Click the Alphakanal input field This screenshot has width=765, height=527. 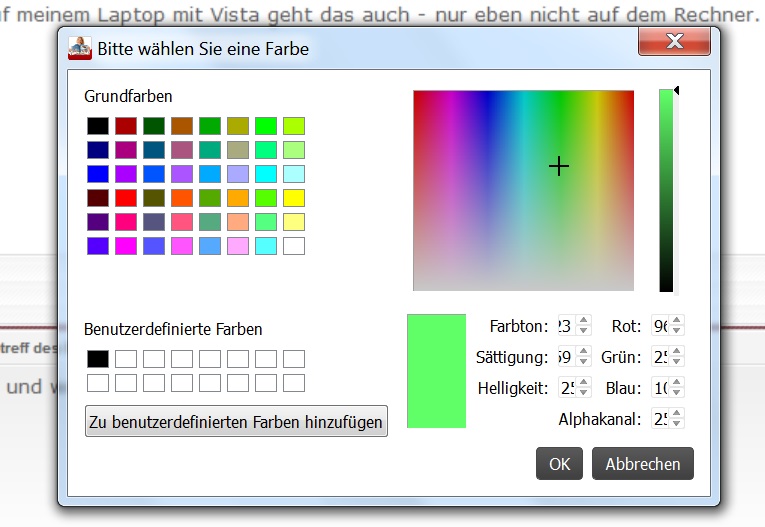(660, 419)
